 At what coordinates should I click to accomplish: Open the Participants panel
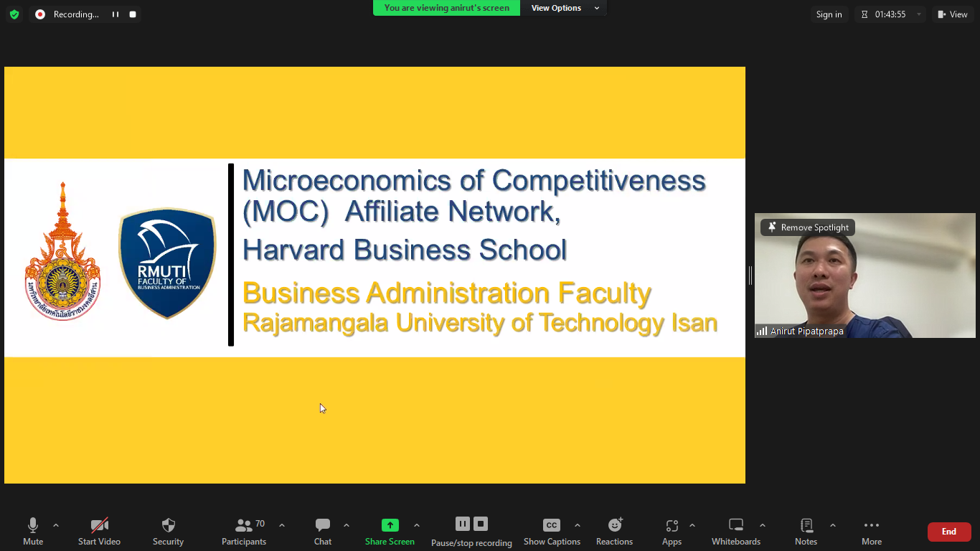244,532
